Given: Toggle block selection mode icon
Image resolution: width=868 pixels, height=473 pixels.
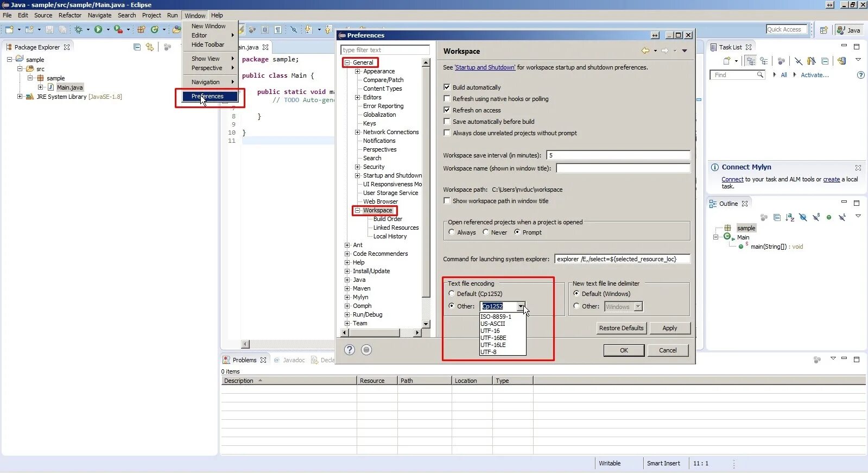Looking at the screenshot, I should [x=265, y=29].
